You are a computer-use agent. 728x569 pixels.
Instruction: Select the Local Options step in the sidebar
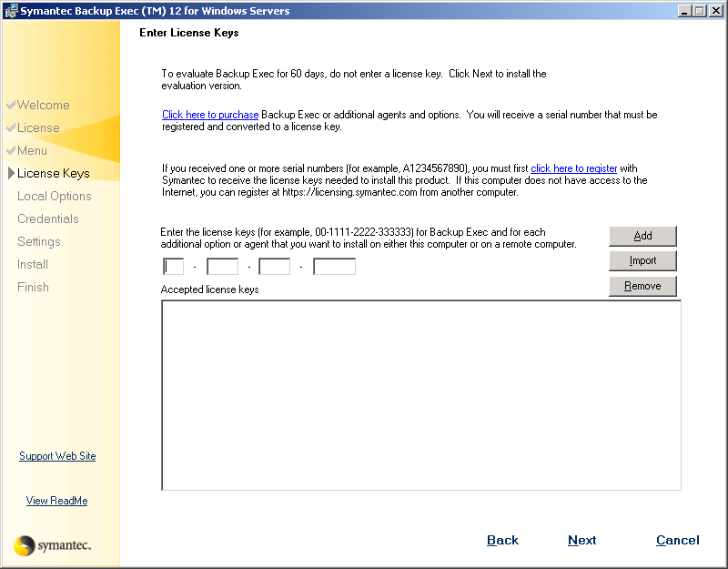tap(55, 196)
